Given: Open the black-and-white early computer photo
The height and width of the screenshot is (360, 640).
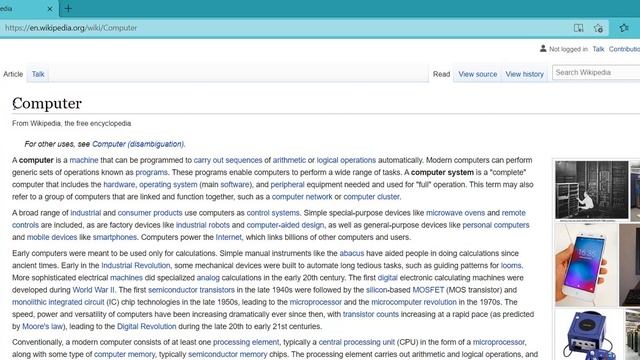Looking at the screenshot, I should click(591, 190).
